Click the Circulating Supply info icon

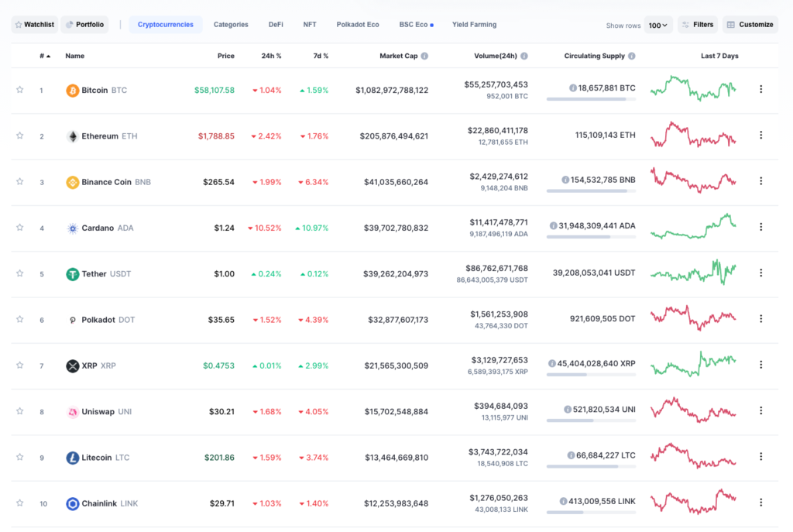(x=632, y=56)
